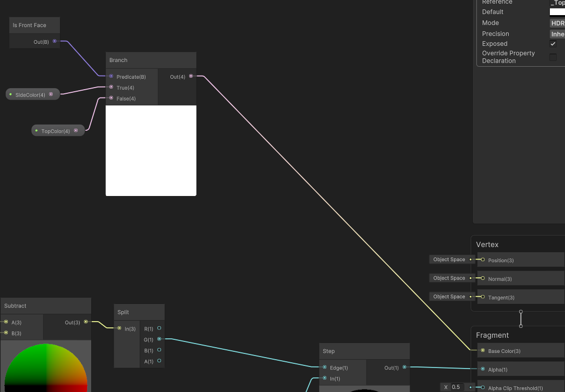Click SideColor(4) property output port

(x=51, y=94)
